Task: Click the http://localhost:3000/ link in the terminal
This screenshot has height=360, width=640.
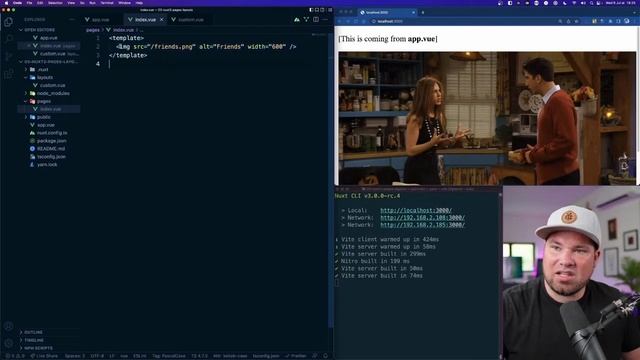Action: pos(416,211)
